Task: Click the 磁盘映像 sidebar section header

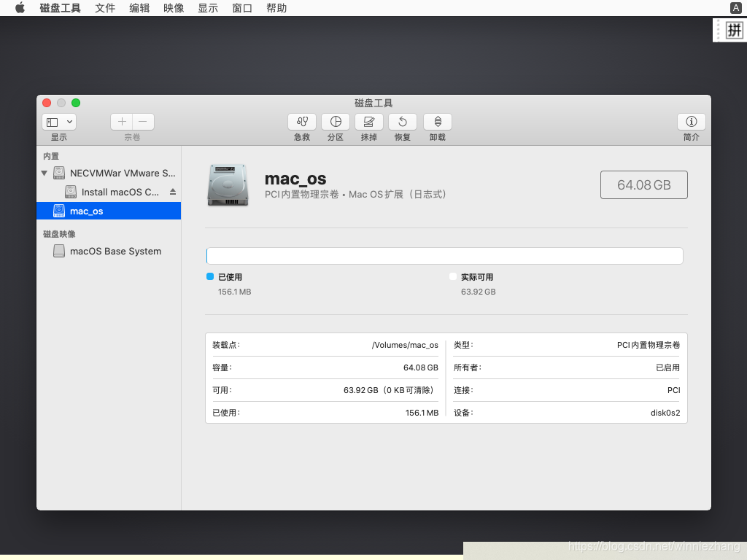Action: [x=59, y=234]
